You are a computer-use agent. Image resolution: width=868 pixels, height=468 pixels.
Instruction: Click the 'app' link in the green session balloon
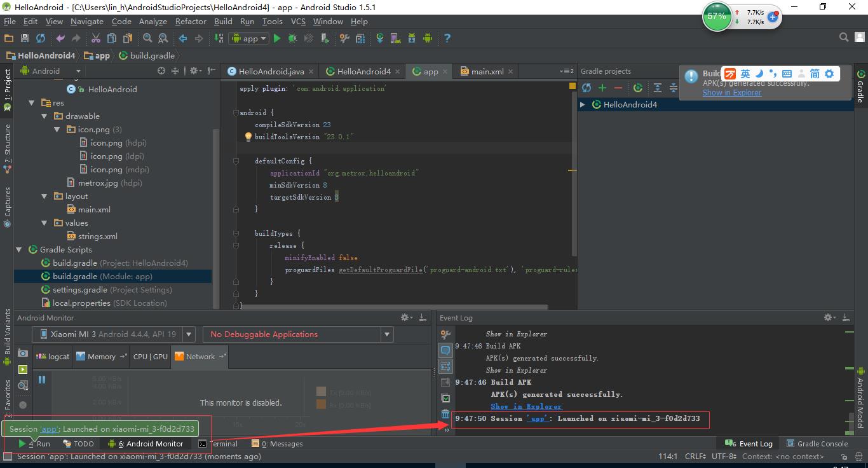click(49, 429)
